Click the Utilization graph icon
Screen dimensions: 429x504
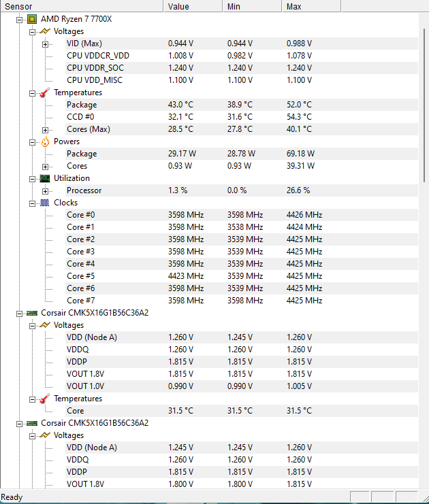pyautogui.click(x=45, y=178)
